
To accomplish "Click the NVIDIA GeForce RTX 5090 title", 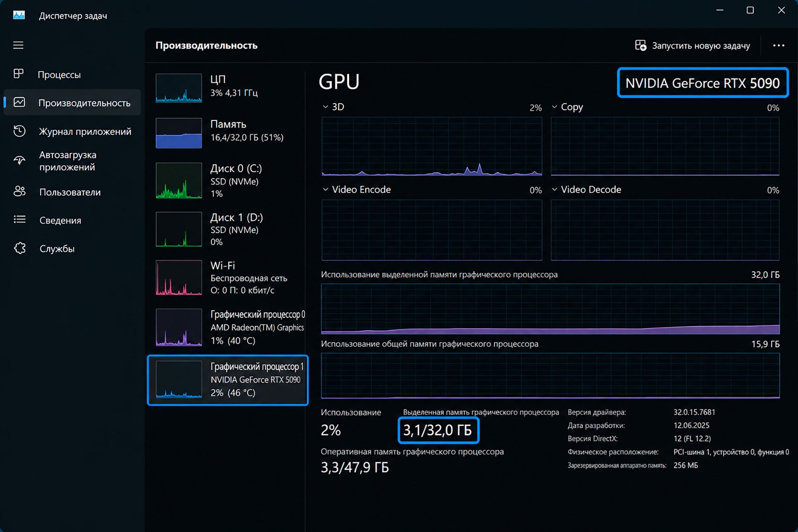I will pyautogui.click(x=702, y=83).
